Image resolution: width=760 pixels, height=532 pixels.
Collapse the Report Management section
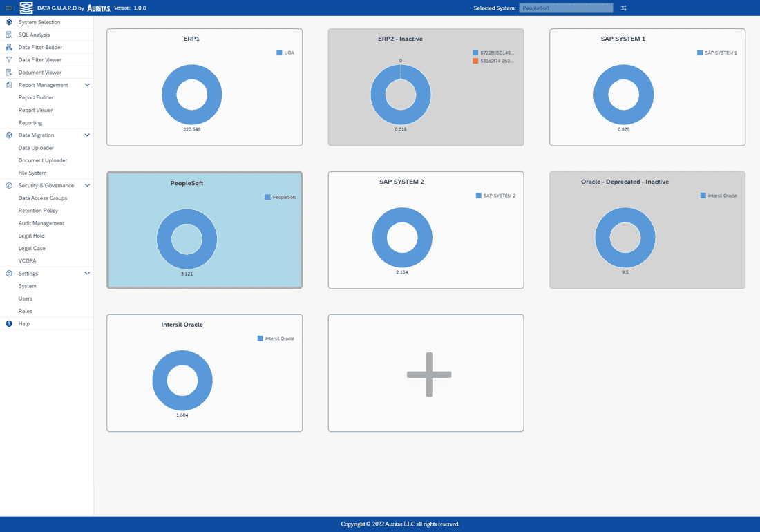87,85
